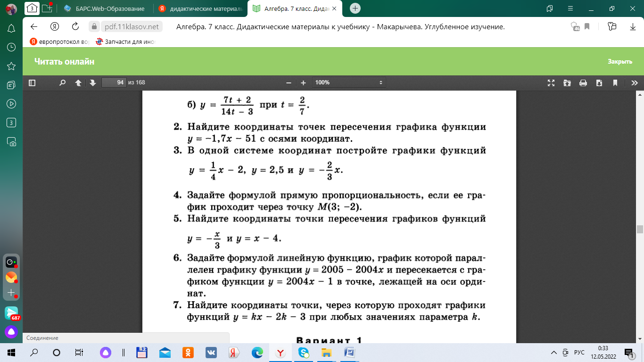
Task: Switch the РУС input language indicator
Action: [579, 353]
